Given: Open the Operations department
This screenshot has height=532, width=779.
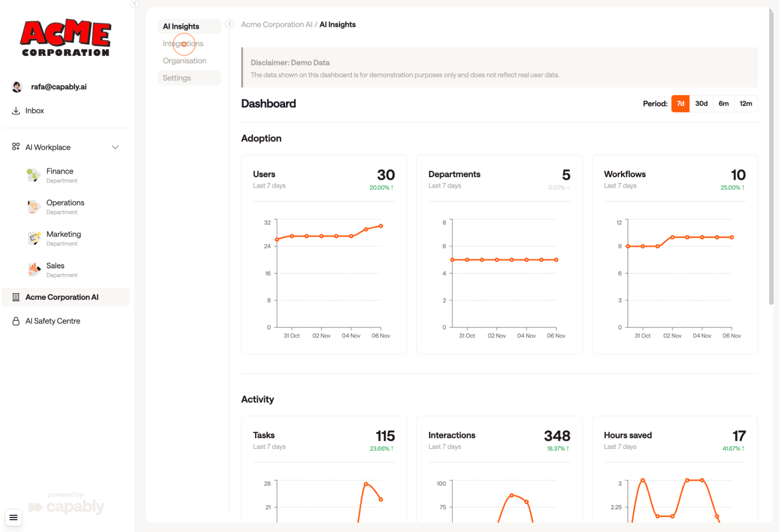Looking at the screenshot, I should [x=66, y=207].
